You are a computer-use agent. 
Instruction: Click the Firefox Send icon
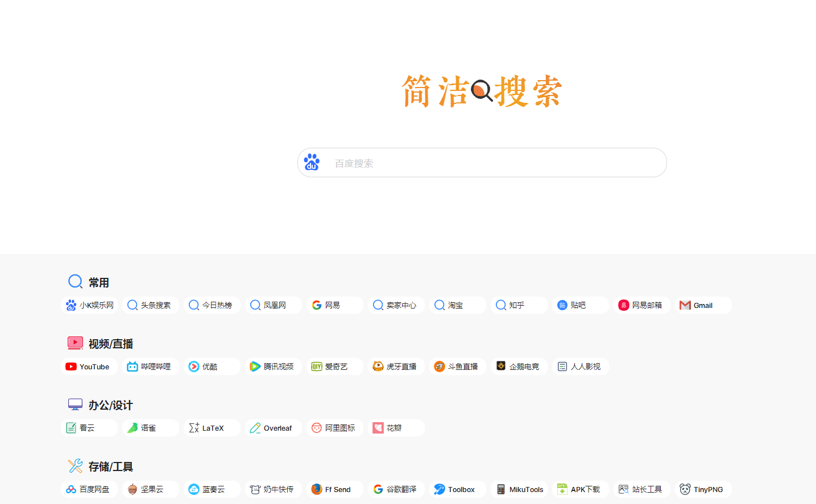pos(316,489)
